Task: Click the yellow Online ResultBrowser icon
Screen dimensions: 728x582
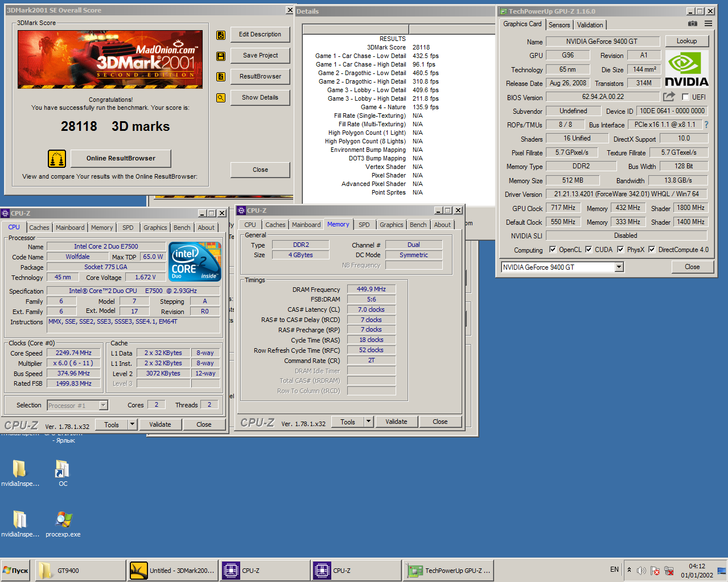Action: coord(57,159)
